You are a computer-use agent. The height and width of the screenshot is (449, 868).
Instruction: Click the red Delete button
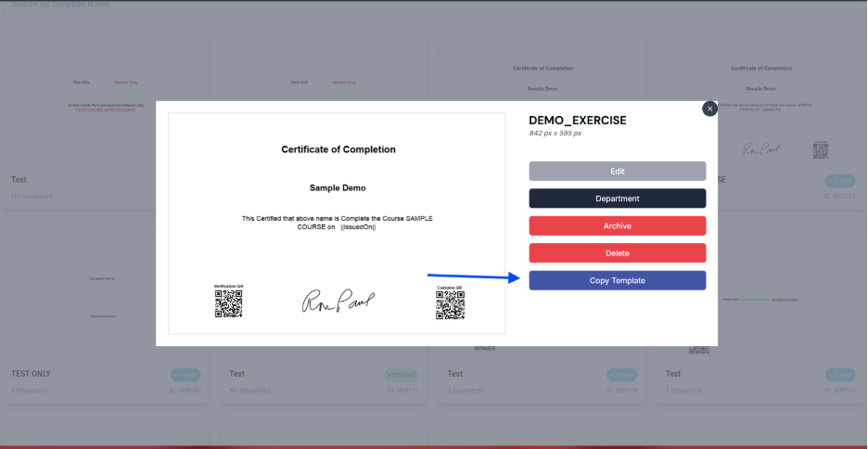pyautogui.click(x=618, y=253)
